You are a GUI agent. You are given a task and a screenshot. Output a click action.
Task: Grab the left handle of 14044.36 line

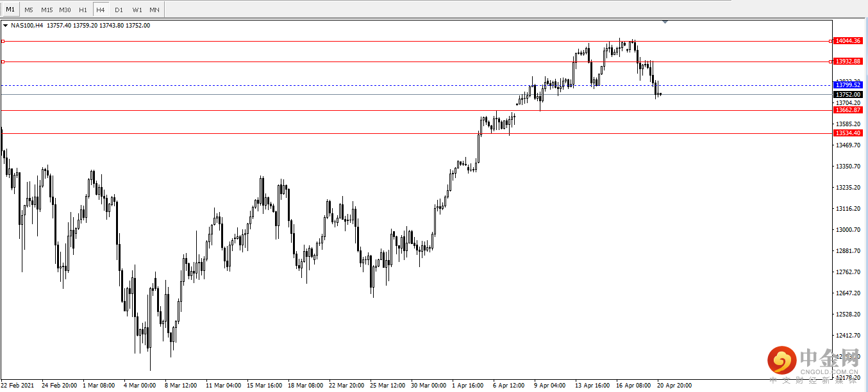(3, 41)
